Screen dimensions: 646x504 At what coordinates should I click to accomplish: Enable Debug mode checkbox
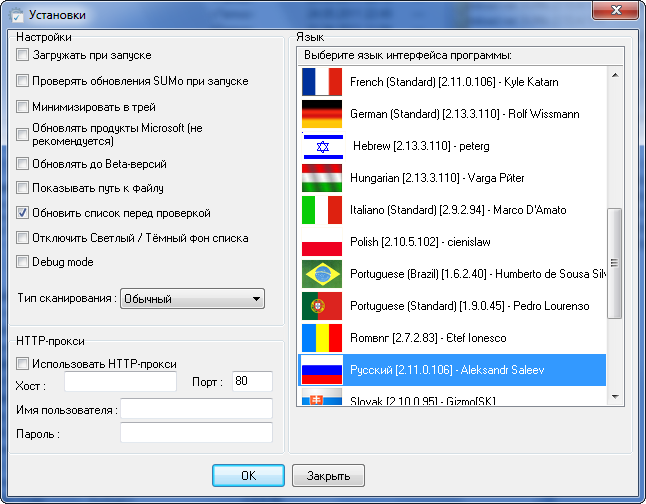[x=22, y=262]
